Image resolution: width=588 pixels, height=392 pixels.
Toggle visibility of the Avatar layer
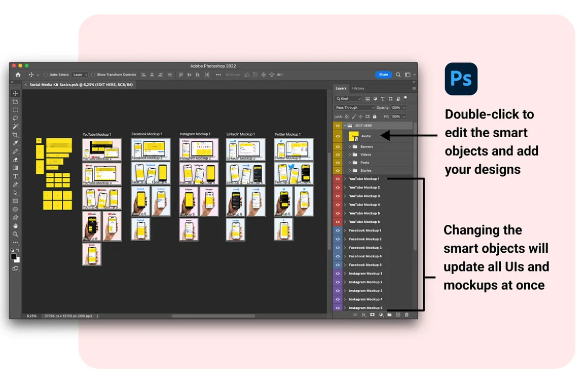click(x=338, y=136)
